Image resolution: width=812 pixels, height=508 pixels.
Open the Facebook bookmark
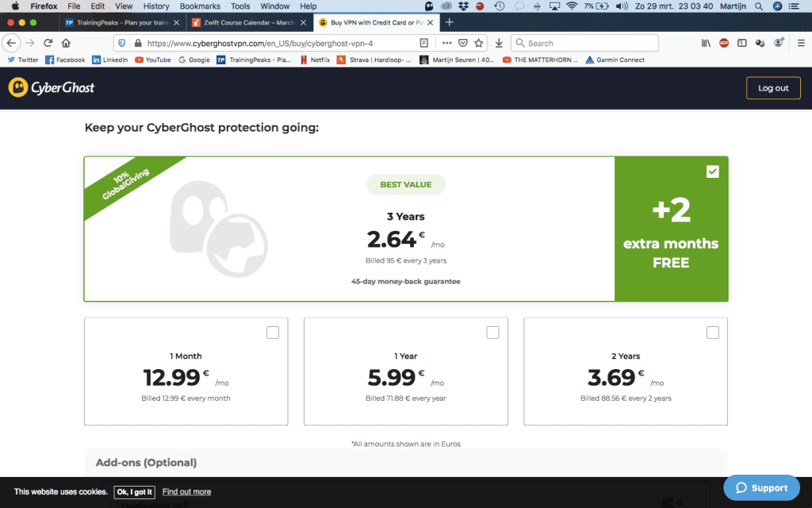pyautogui.click(x=65, y=60)
